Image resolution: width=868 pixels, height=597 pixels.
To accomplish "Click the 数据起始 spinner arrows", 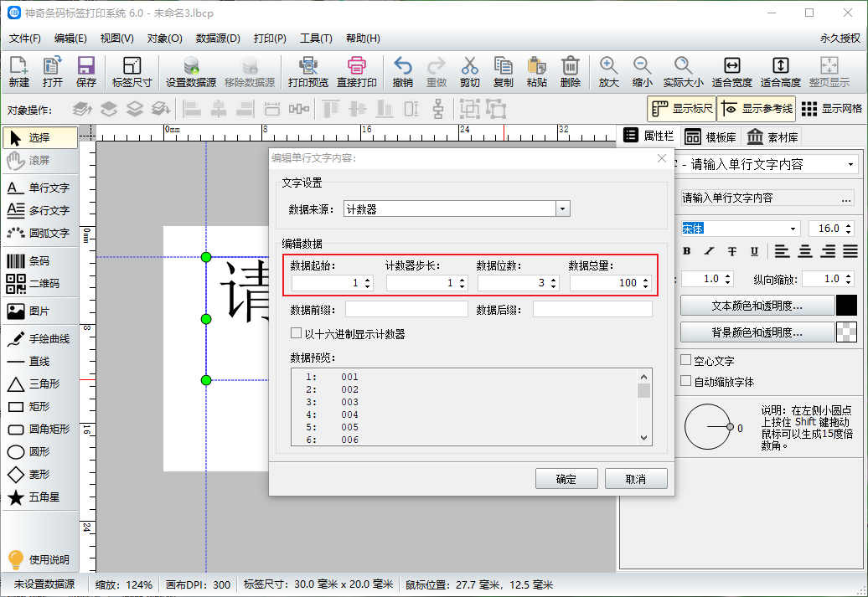I will (368, 283).
